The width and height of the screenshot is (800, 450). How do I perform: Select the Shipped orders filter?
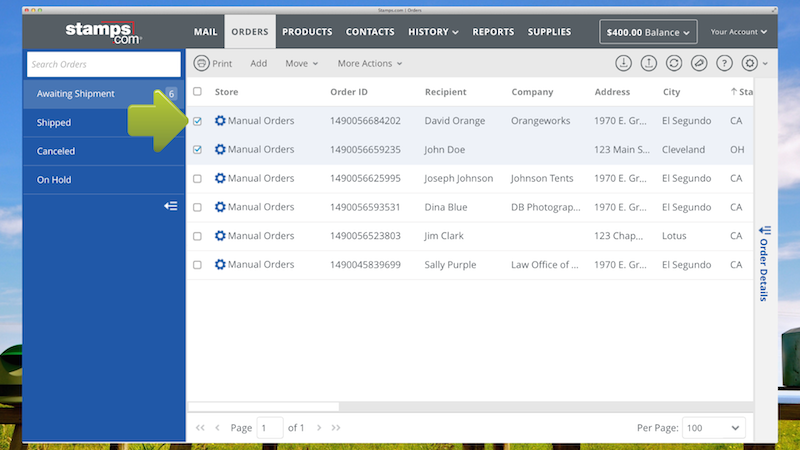click(54, 122)
